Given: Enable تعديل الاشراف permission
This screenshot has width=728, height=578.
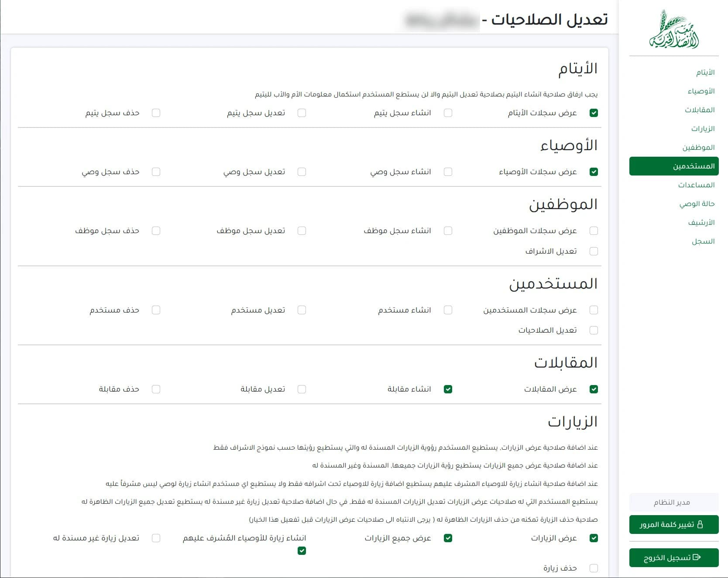Looking at the screenshot, I should pyautogui.click(x=594, y=251).
